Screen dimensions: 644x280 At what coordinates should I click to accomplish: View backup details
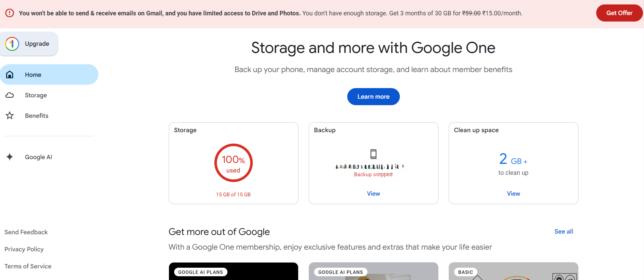point(373,193)
